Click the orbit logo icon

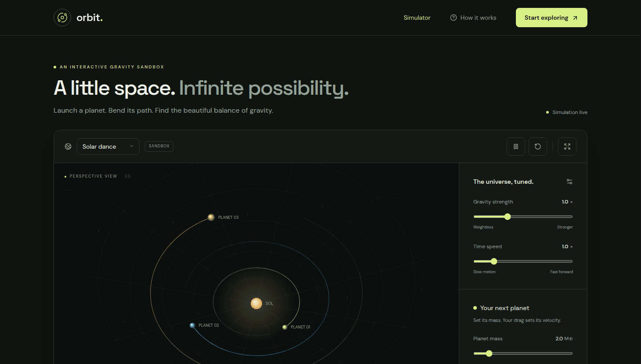click(x=62, y=18)
